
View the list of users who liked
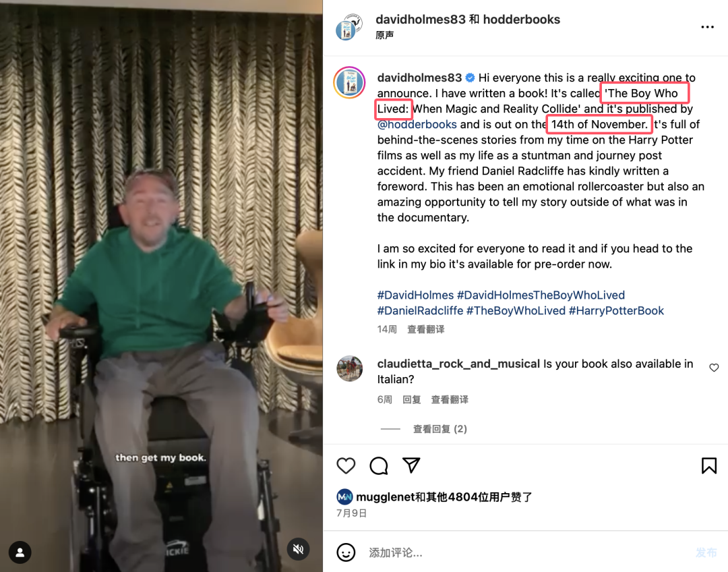(444, 497)
